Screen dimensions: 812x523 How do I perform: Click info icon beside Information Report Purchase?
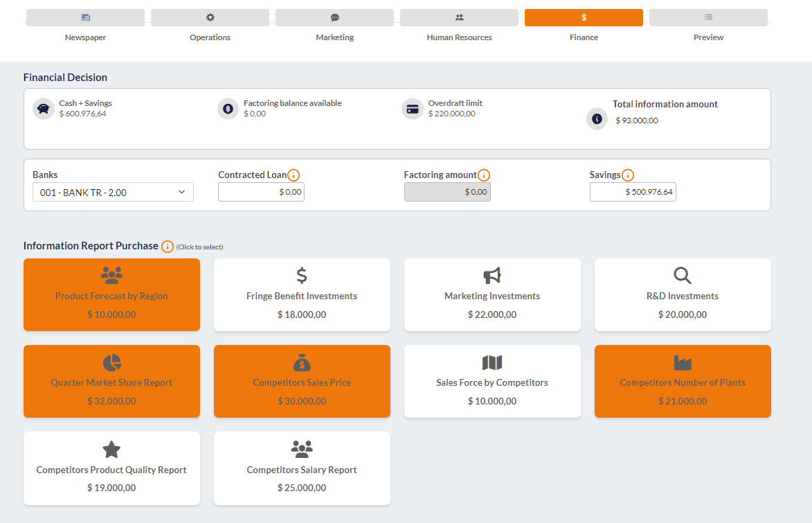pos(168,247)
